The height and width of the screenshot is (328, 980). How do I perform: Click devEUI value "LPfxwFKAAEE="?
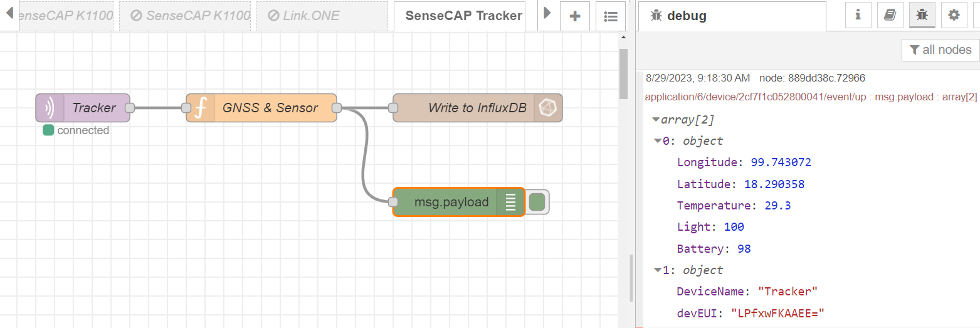[x=777, y=313]
